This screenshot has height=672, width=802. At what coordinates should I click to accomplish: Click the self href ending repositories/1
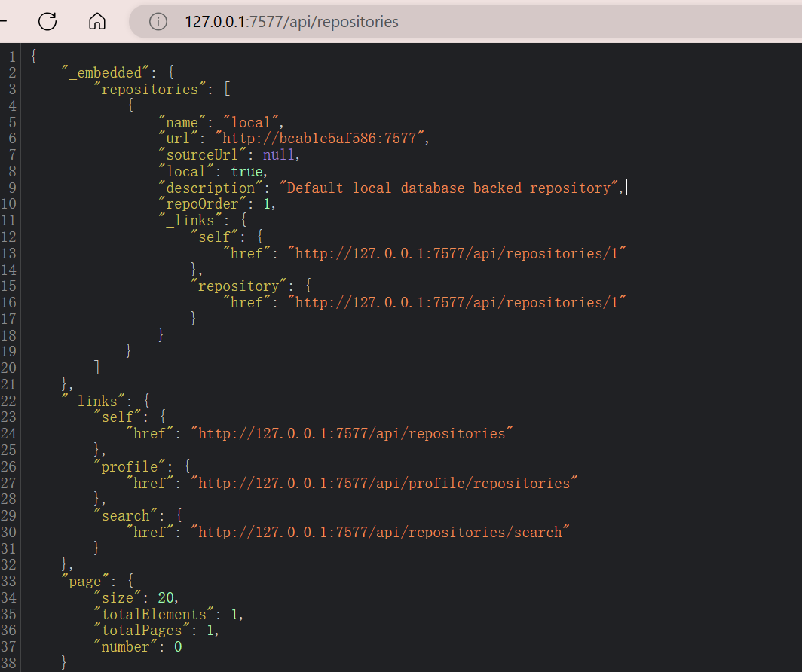(460, 254)
